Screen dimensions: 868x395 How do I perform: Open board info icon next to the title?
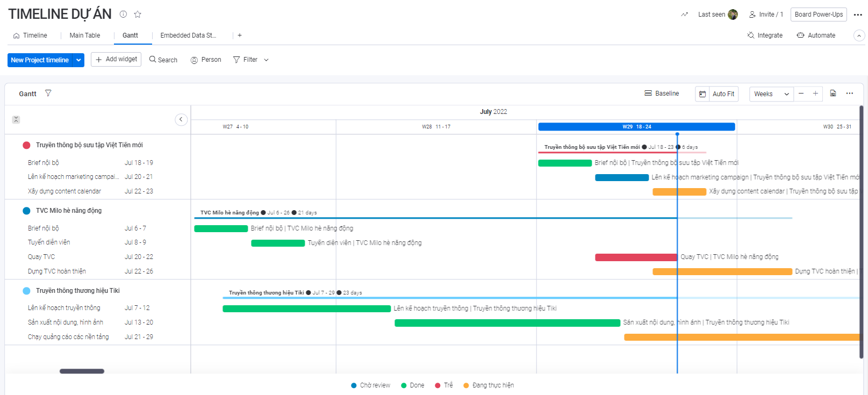coord(123,15)
